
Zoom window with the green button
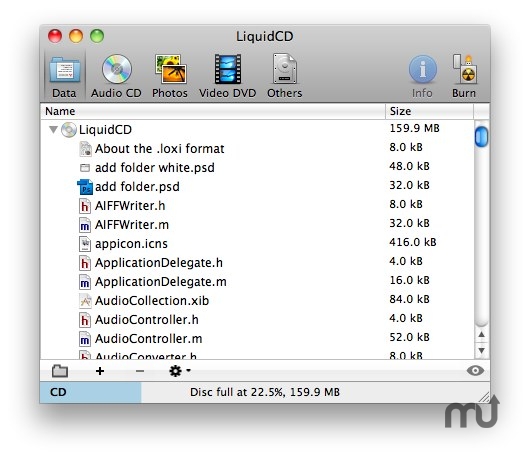97,36
